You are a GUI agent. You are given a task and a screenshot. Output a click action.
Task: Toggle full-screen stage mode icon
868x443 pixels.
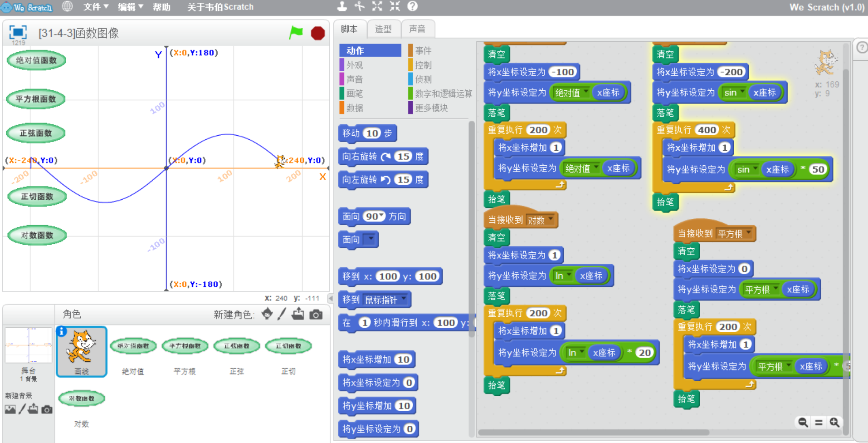click(x=18, y=32)
